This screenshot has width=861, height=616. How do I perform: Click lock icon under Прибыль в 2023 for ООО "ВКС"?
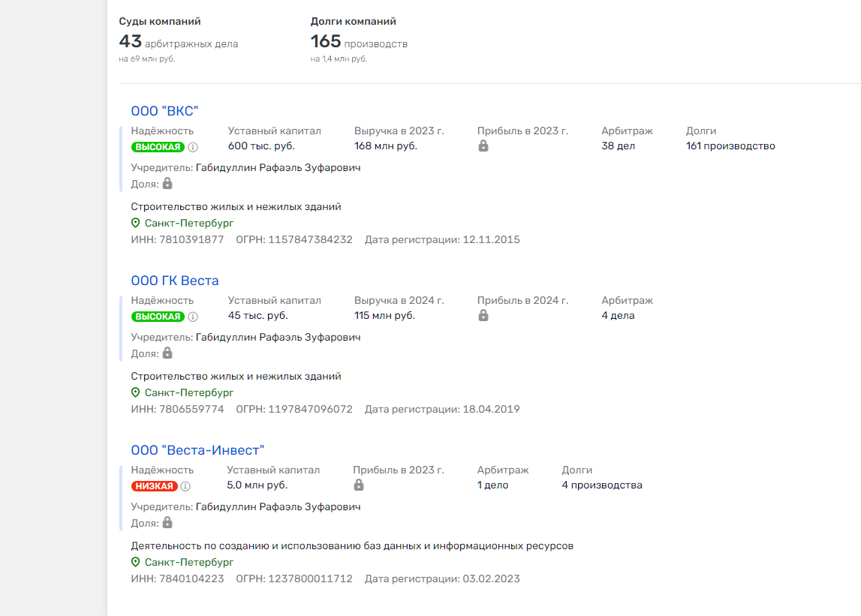pyautogui.click(x=483, y=146)
